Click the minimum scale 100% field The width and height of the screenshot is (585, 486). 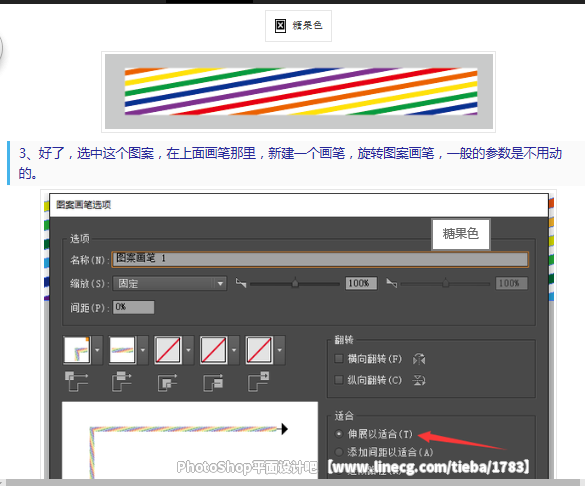[361, 283]
